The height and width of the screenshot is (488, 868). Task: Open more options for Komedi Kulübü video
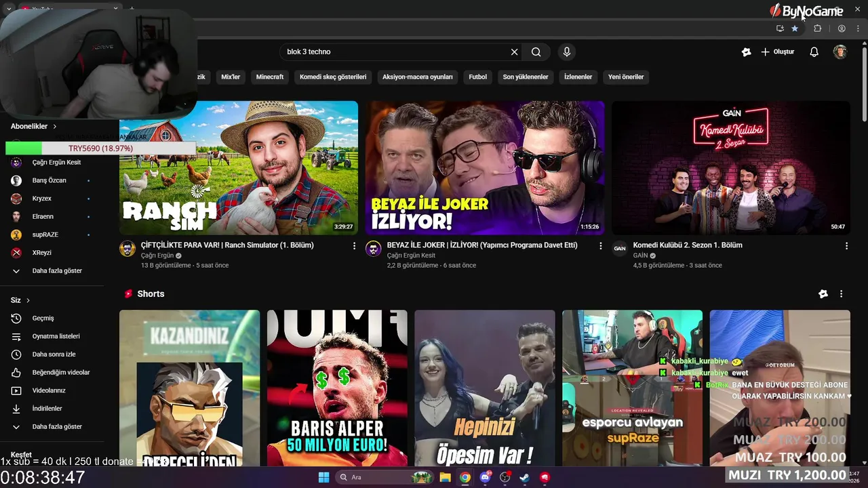[846, 246]
